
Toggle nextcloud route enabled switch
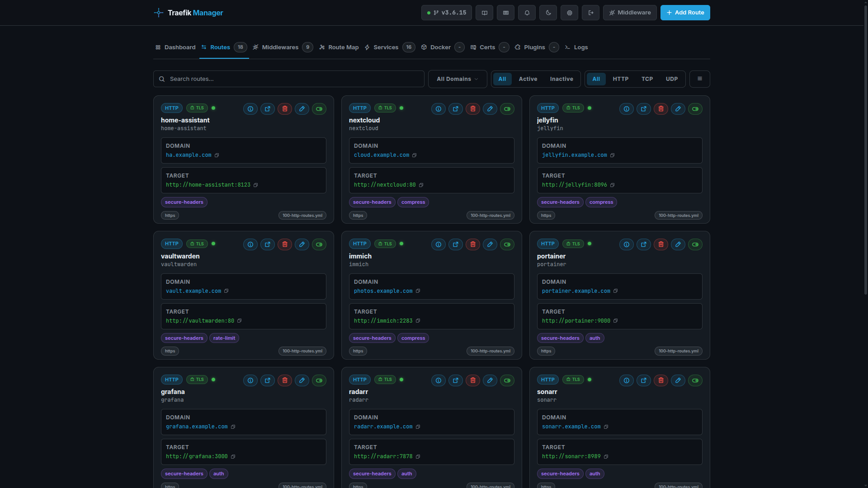coord(507,109)
